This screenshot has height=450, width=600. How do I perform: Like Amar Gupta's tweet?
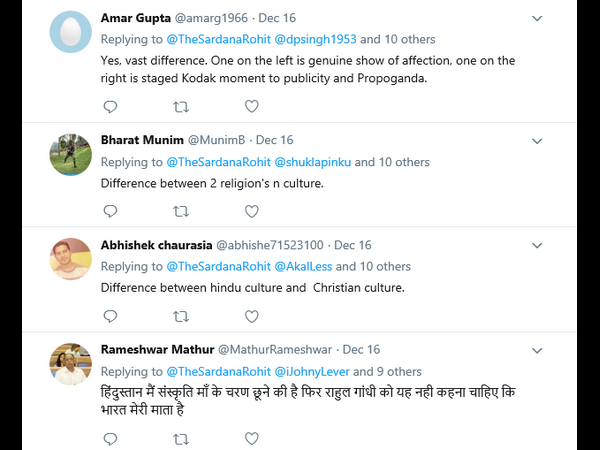click(x=252, y=106)
